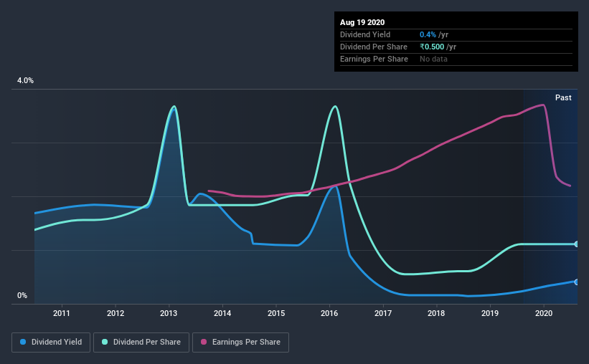Click the 2018 x-axis label
This screenshot has height=364, width=589.
[436, 313]
